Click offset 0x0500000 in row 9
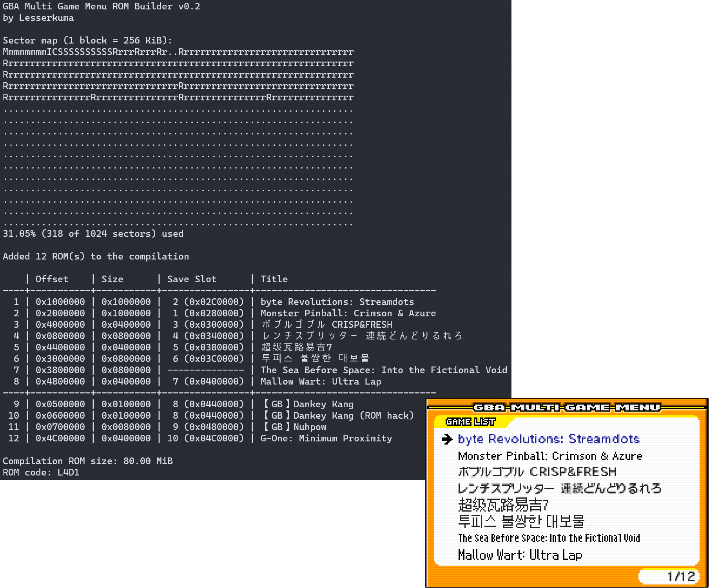Image resolution: width=709 pixels, height=588 pixels. [x=60, y=404]
